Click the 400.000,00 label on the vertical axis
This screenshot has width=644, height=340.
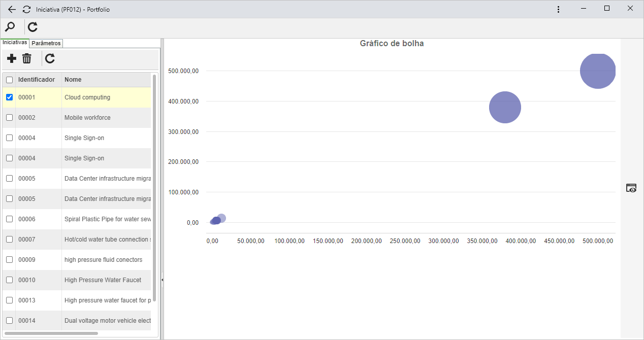pyautogui.click(x=183, y=101)
